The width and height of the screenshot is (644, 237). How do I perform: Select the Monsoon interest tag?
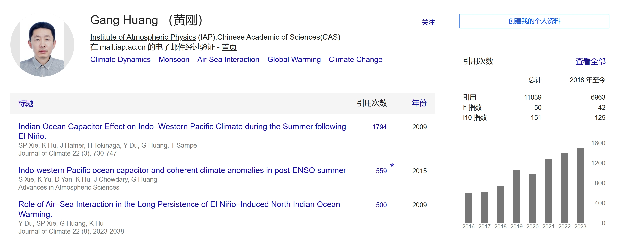(x=174, y=60)
